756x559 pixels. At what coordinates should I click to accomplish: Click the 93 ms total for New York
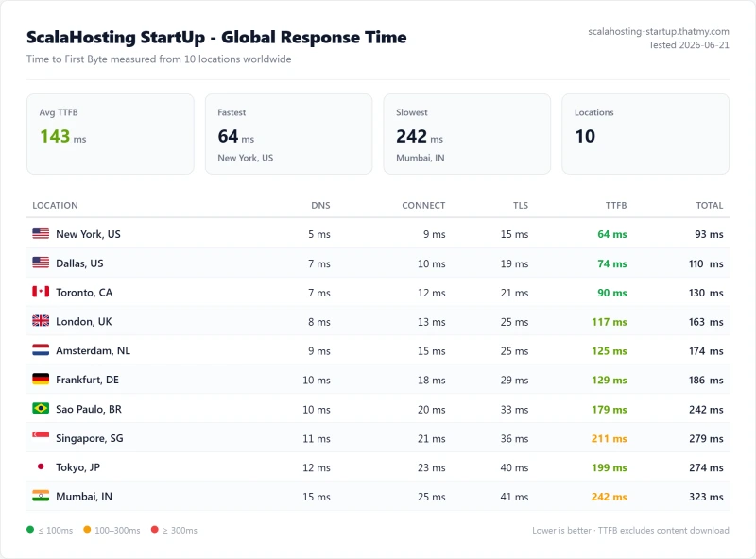(x=709, y=234)
